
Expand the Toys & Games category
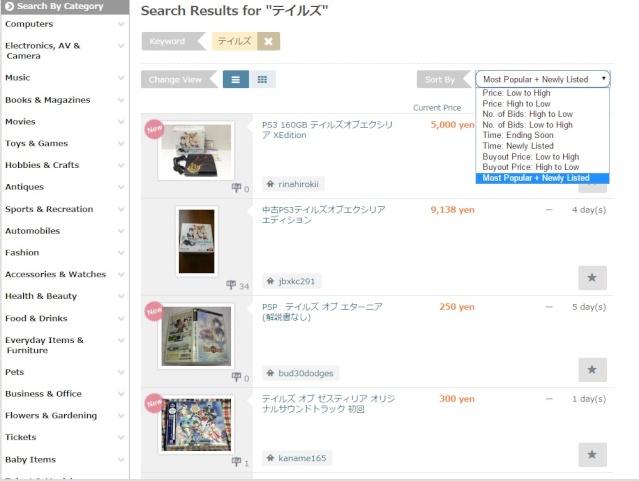(x=121, y=143)
